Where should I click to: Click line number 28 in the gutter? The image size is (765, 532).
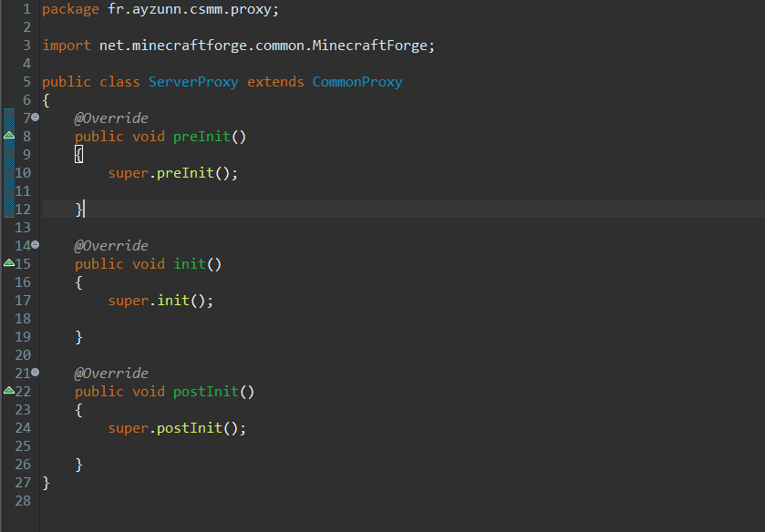point(23,501)
